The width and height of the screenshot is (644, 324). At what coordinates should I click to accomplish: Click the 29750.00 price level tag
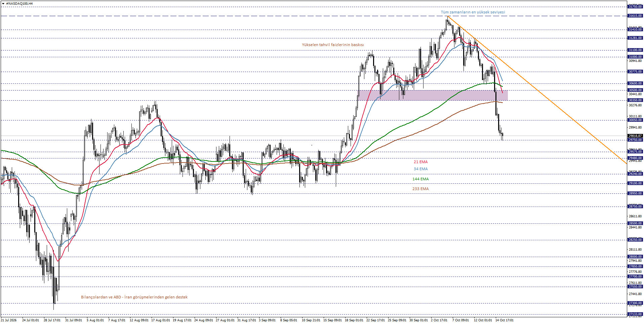coord(635,140)
